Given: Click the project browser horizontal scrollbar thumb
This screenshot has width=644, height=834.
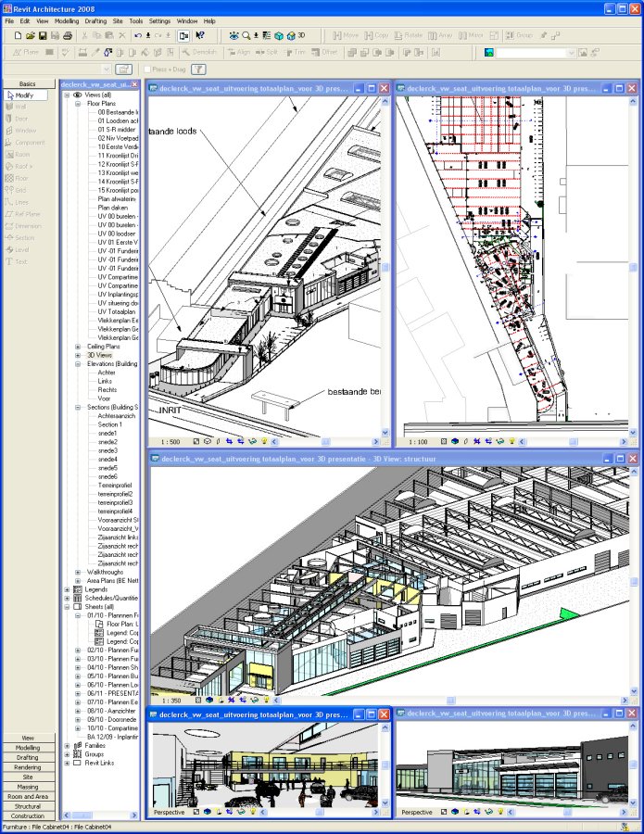Looking at the screenshot, I should point(82,815).
